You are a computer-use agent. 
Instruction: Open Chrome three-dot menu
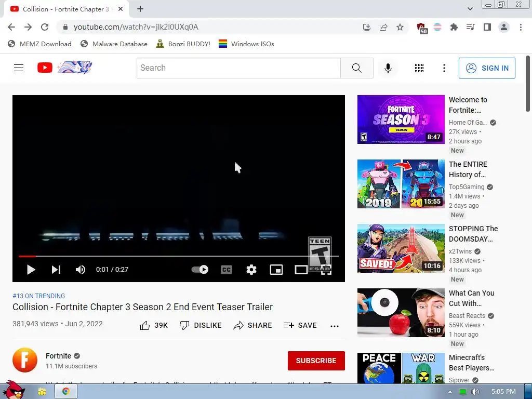pos(521,27)
